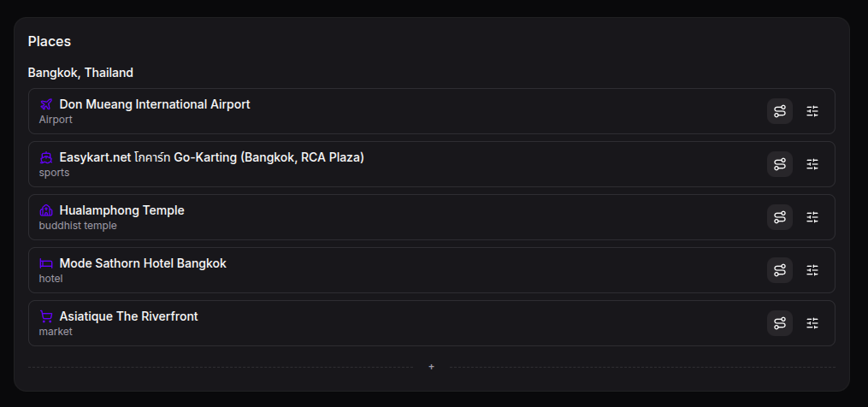This screenshot has width=868, height=407.
Task: Select the Don Mueang International Airport entry
Action: (431, 111)
